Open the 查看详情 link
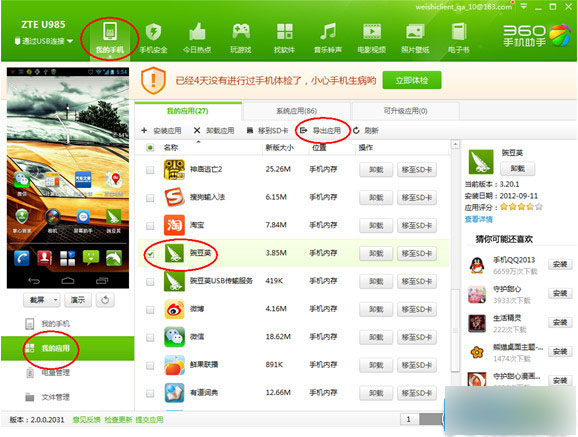578x437 pixels. (478, 219)
